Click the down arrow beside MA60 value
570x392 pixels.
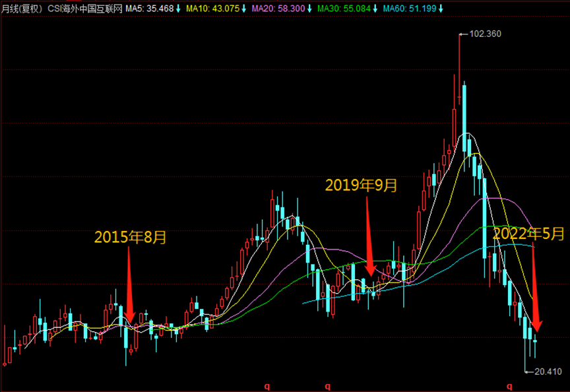coord(441,9)
